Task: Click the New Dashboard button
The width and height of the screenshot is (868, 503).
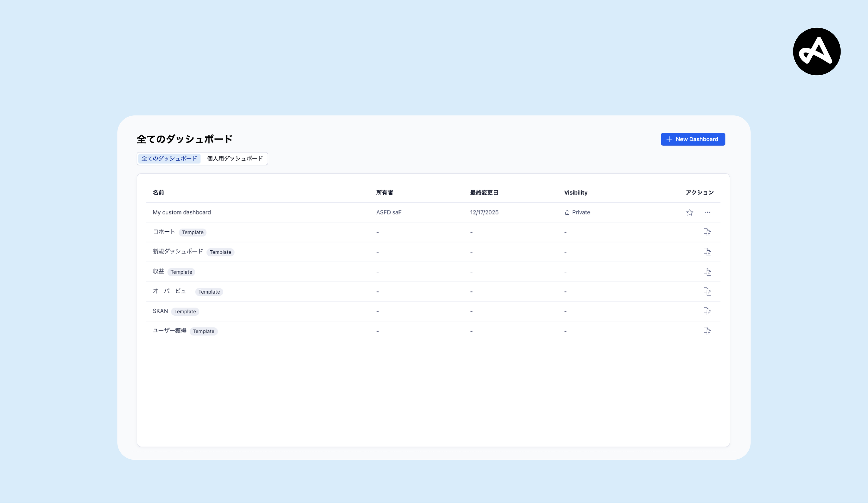Action: [693, 139]
